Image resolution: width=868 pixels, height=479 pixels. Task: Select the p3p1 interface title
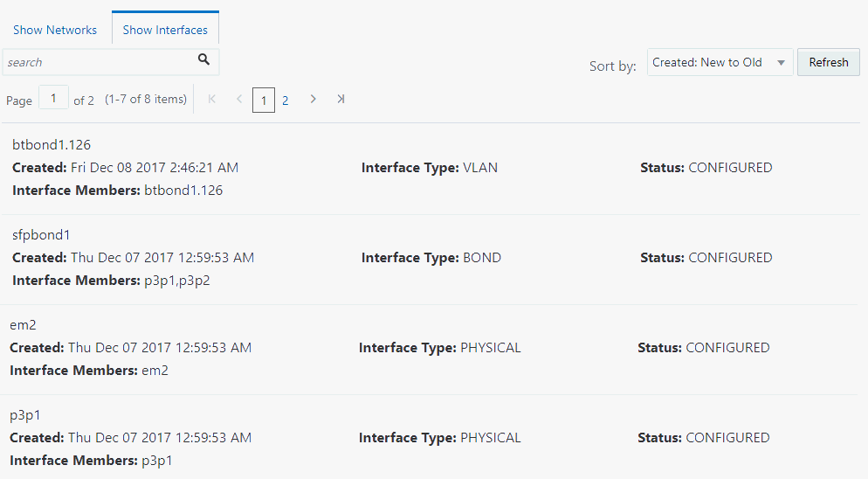(x=25, y=415)
